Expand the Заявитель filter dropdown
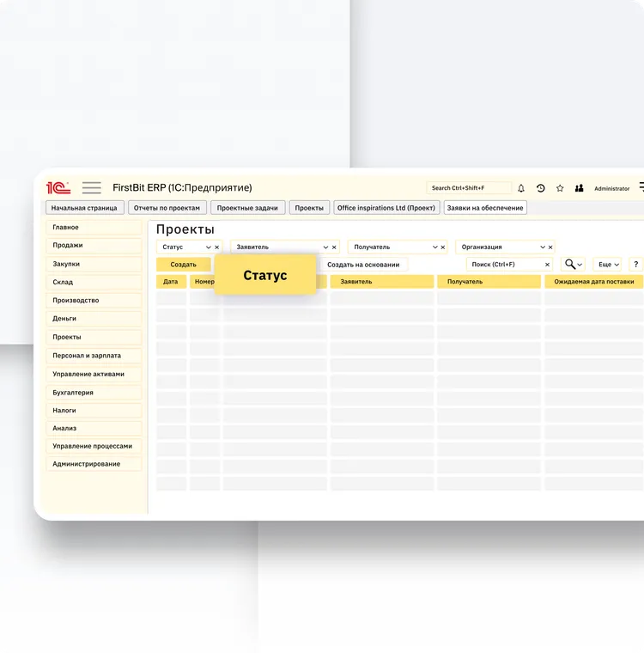 point(325,247)
